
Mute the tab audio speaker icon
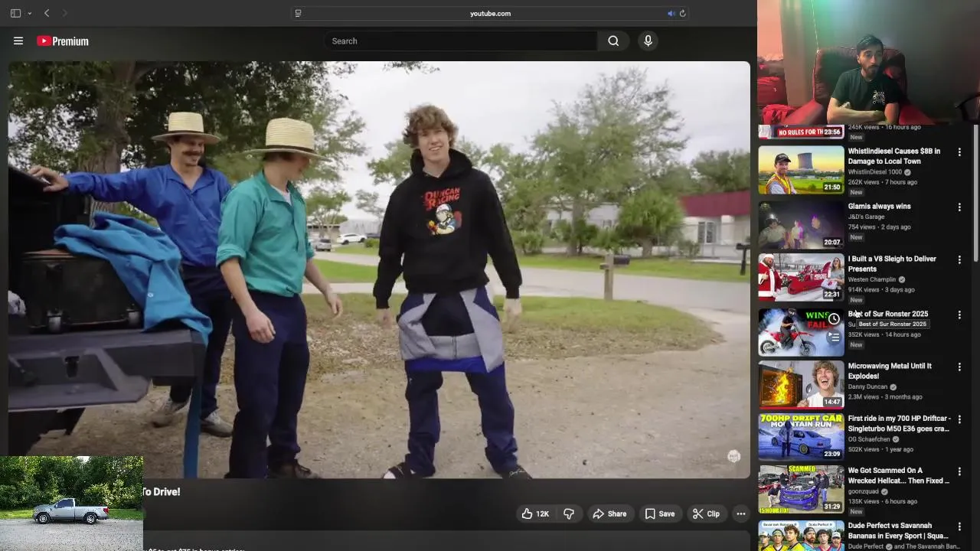tap(671, 13)
